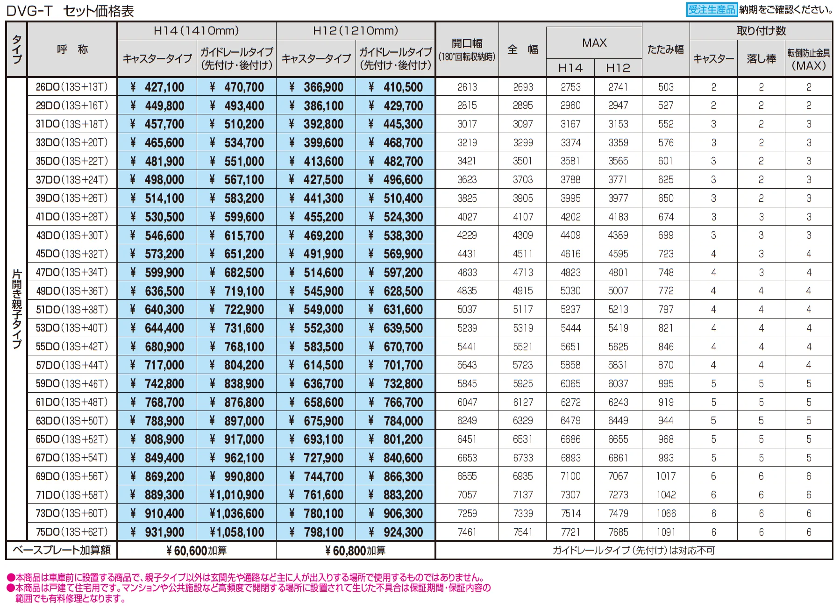Click the "呼称" header cell

72,50
